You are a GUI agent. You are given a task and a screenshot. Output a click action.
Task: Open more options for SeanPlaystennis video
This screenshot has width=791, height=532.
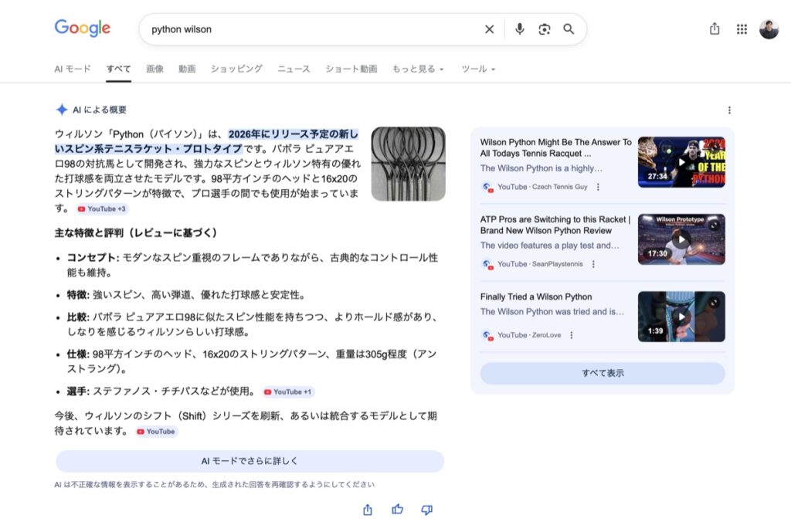pyautogui.click(x=593, y=264)
